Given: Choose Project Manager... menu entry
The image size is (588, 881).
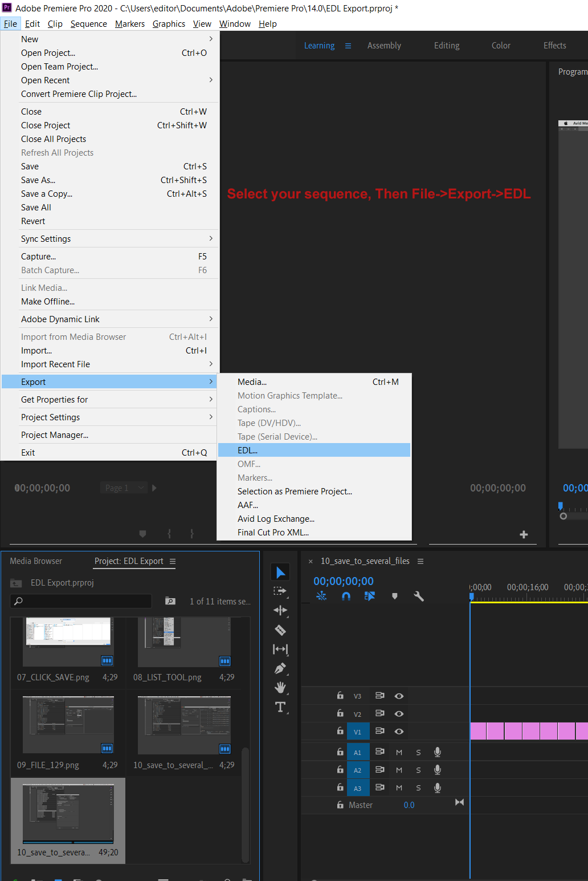Looking at the screenshot, I should [x=111, y=435].
